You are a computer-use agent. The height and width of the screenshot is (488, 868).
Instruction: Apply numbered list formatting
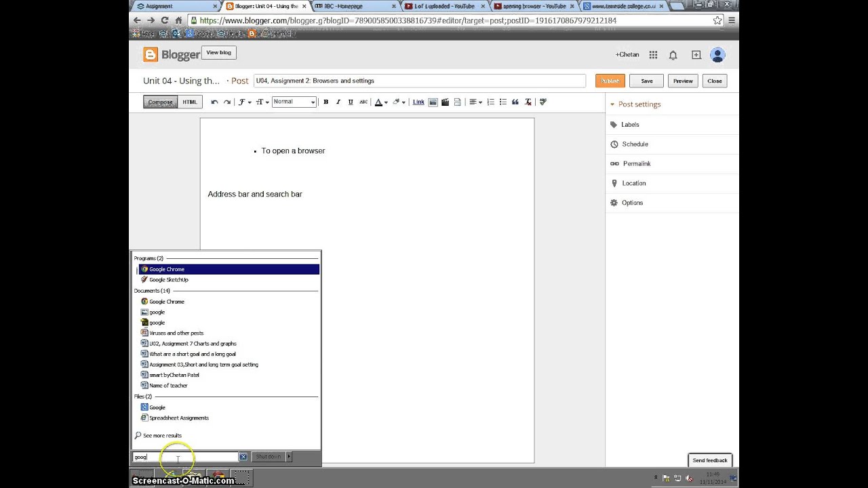point(490,102)
